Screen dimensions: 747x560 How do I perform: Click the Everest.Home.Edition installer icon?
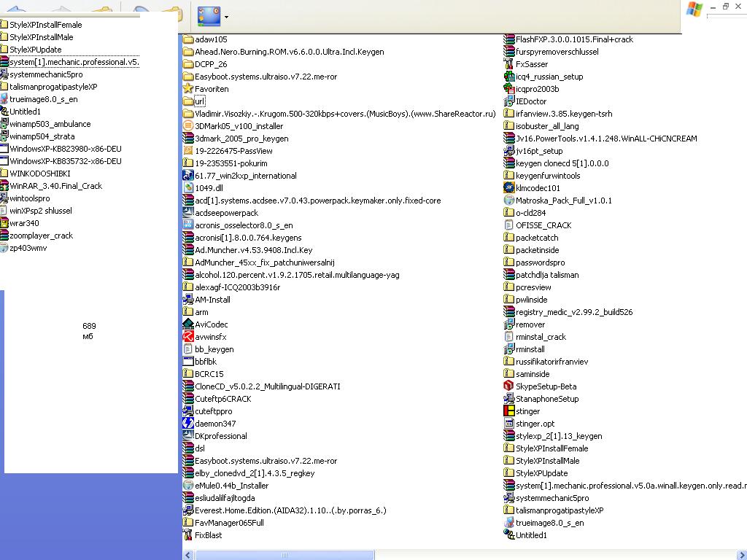[188, 510]
